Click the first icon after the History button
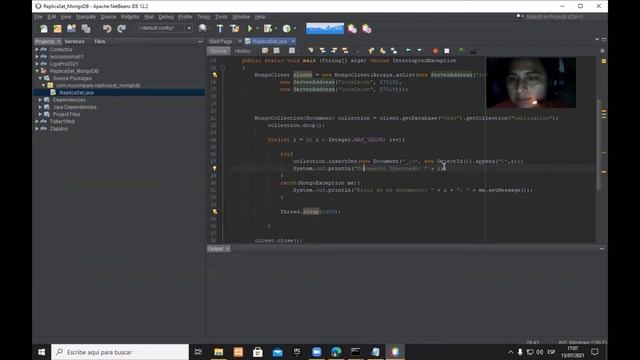 tap(265, 51)
